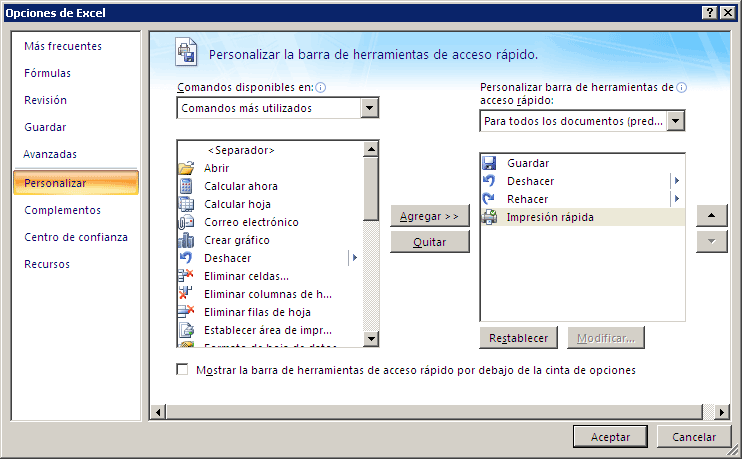Click the Guardar disk icon in toolbar list
Image resolution: width=742 pixels, height=459 pixels.
(489, 163)
